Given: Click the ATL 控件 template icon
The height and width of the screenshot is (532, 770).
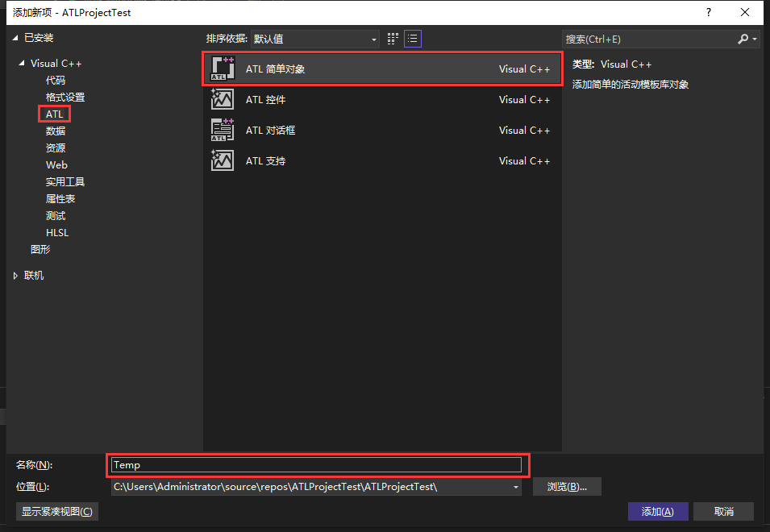Looking at the screenshot, I should click(223, 99).
